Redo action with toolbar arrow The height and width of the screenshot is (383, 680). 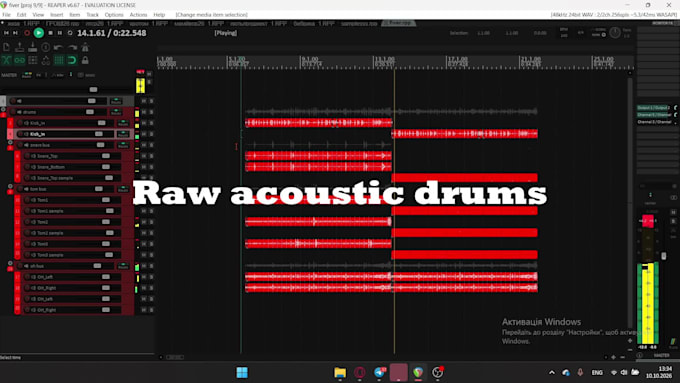(x=72, y=47)
